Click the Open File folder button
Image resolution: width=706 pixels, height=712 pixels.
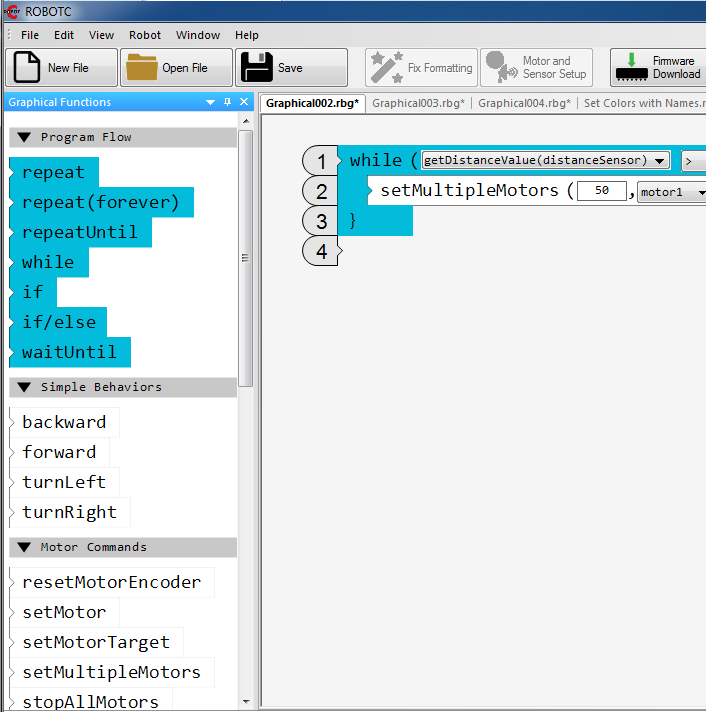[x=176, y=68]
